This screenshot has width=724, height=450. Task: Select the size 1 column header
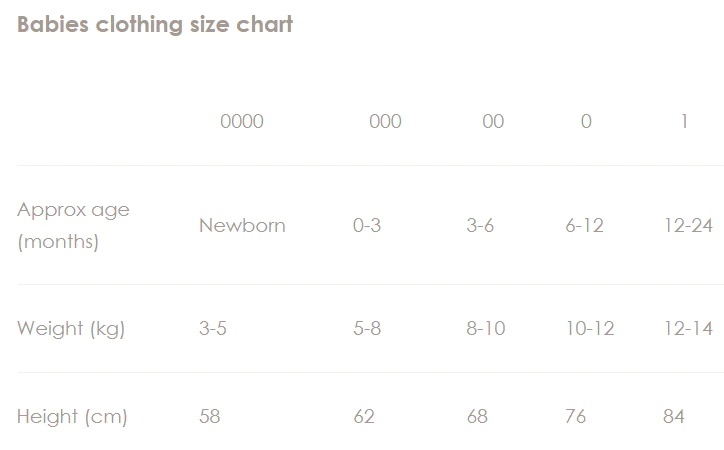click(685, 122)
